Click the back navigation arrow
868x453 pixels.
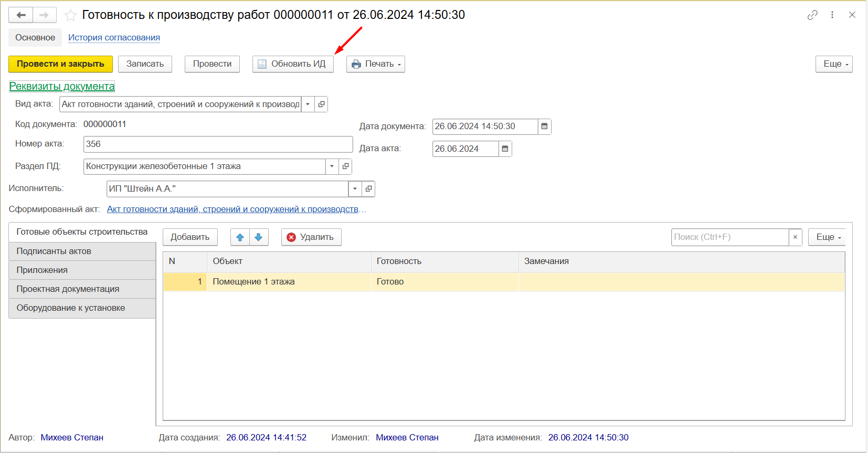click(21, 15)
